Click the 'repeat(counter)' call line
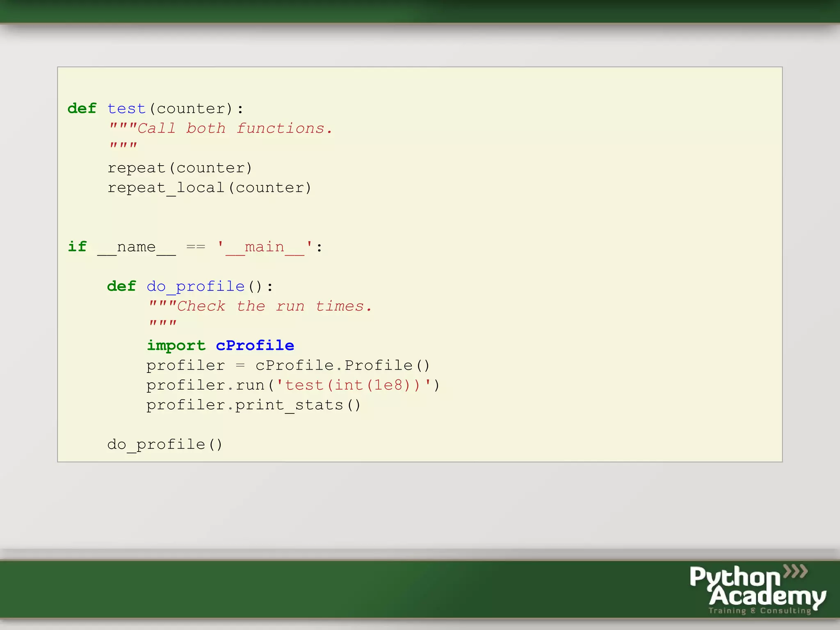 click(180, 168)
